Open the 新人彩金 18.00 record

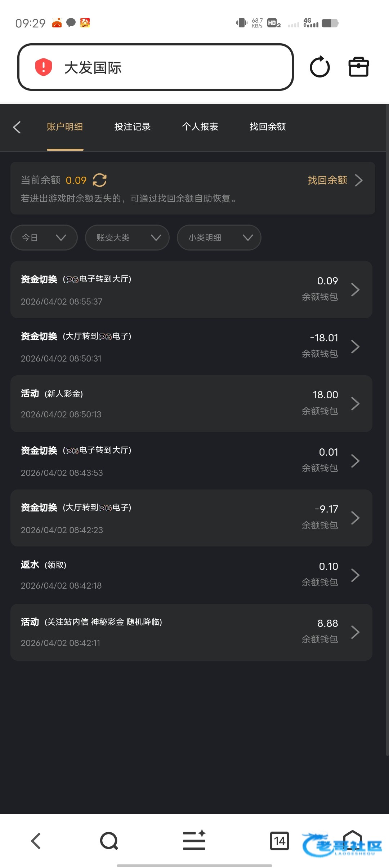(191, 404)
